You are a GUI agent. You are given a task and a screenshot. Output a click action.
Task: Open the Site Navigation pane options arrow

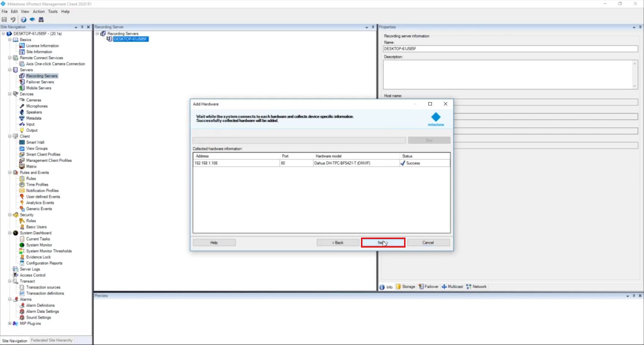[76, 27]
